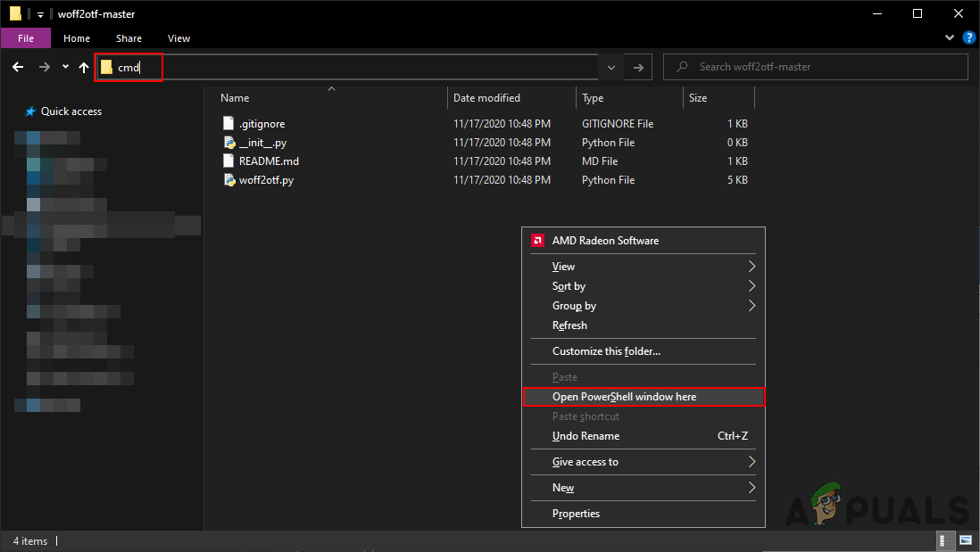Click the woff2otf.py Python file icon
The image size is (980, 552).
tap(229, 180)
